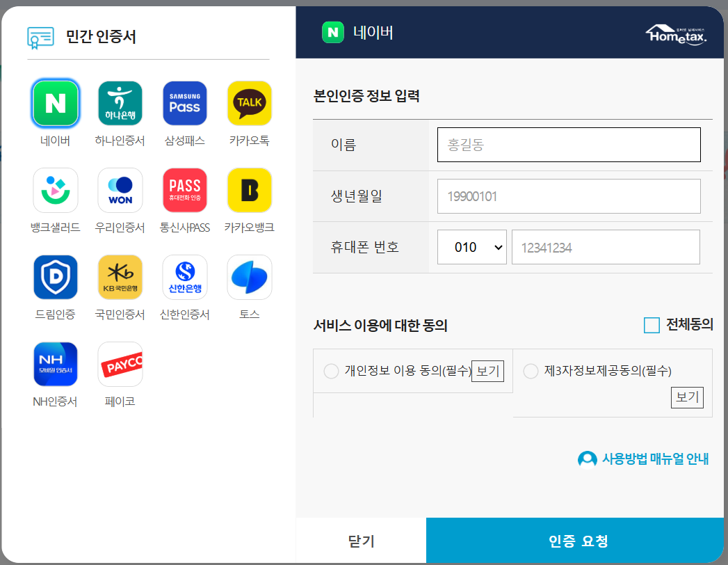The image size is (728, 565).
Task: Click the phone number input field
Action: (x=606, y=247)
